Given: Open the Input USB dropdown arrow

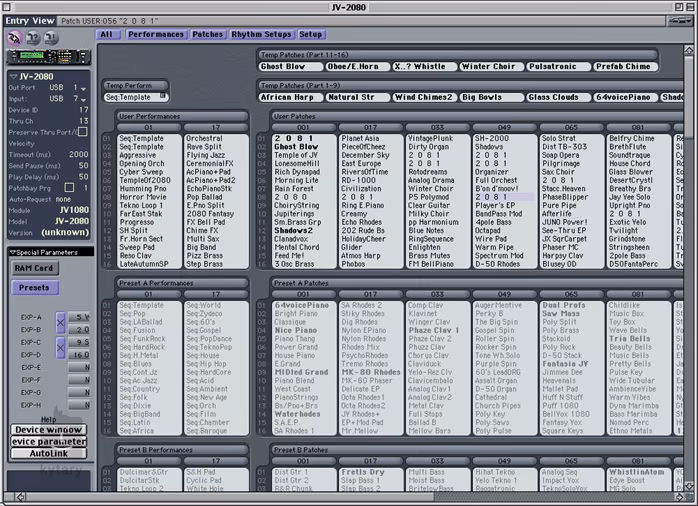Looking at the screenshot, I should (83, 100).
